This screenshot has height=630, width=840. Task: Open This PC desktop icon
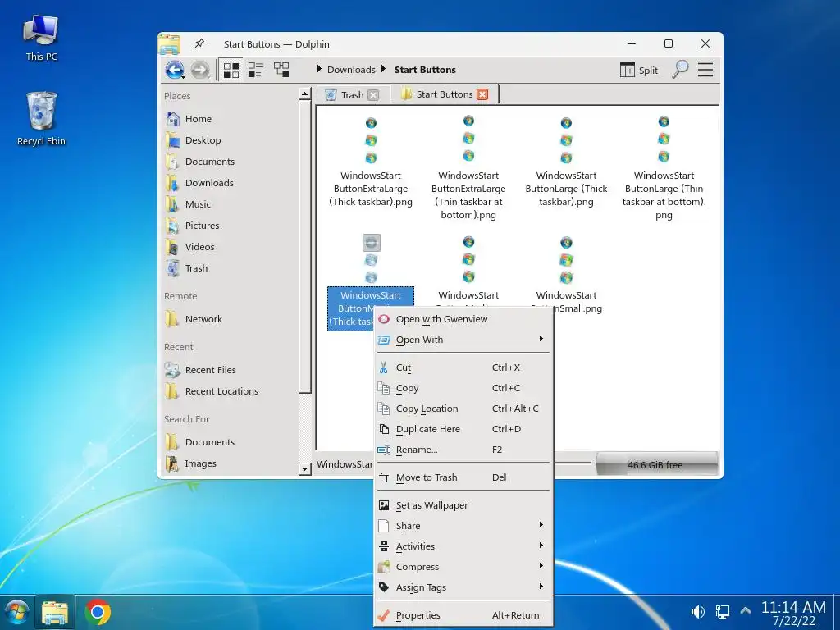(x=41, y=38)
